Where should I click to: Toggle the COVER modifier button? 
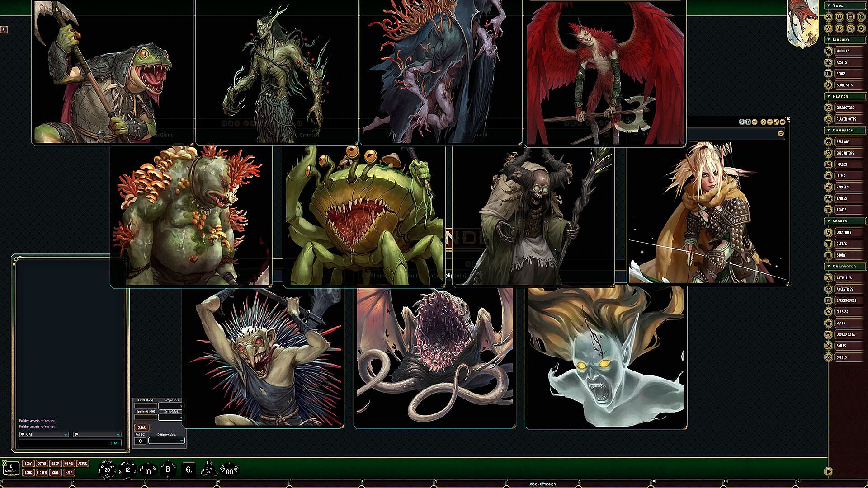[42, 463]
